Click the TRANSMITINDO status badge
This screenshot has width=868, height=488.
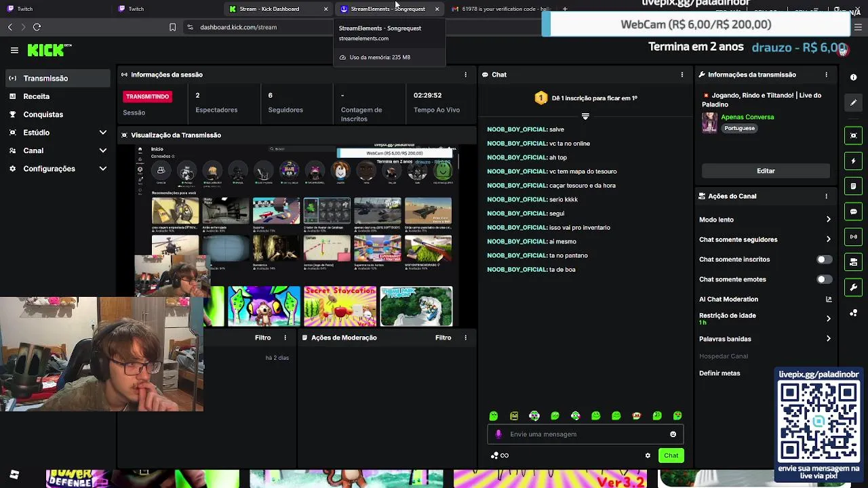coord(147,96)
